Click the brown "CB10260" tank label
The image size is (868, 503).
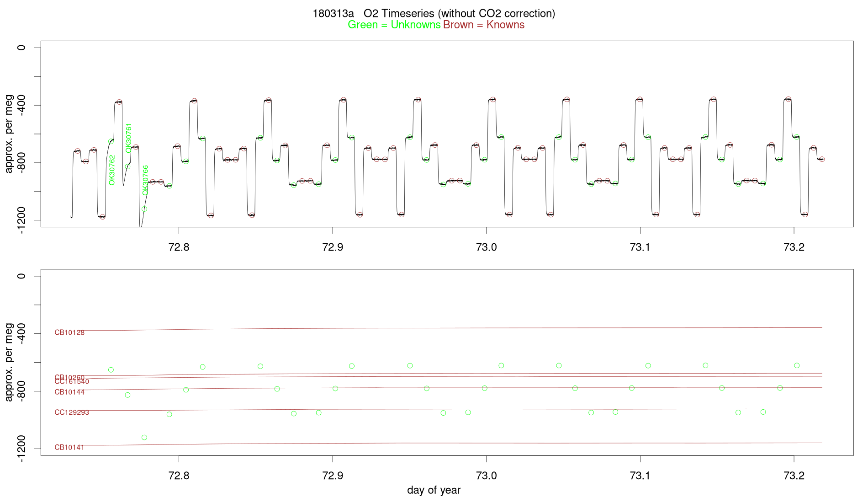69,377
